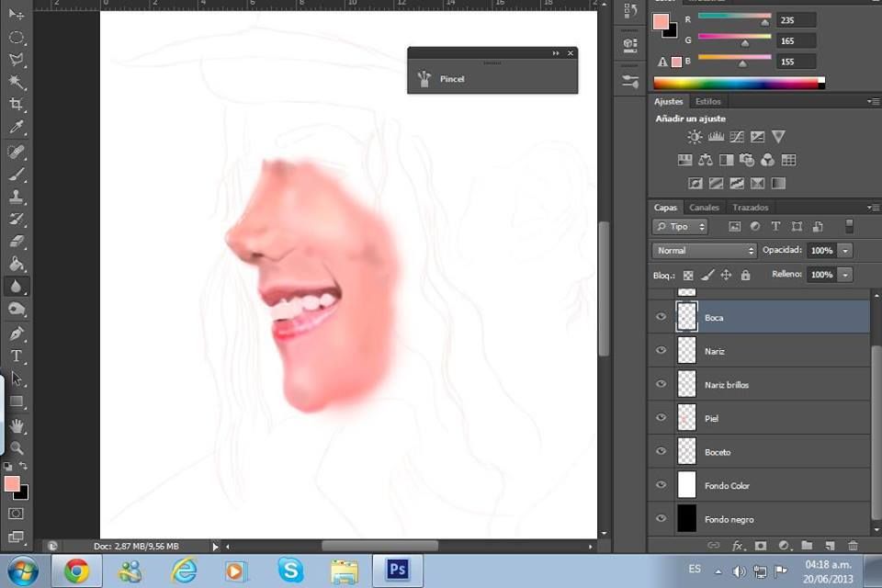The width and height of the screenshot is (882, 588).
Task: Hide the Nariz layer
Action: 661,351
